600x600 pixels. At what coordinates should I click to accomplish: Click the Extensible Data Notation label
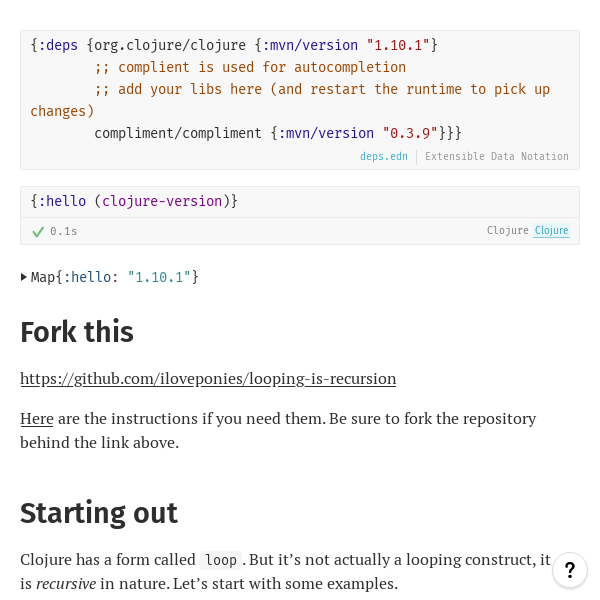click(497, 157)
